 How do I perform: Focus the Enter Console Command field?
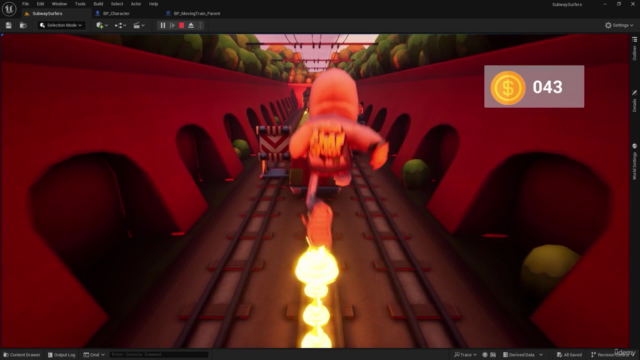coord(159,355)
